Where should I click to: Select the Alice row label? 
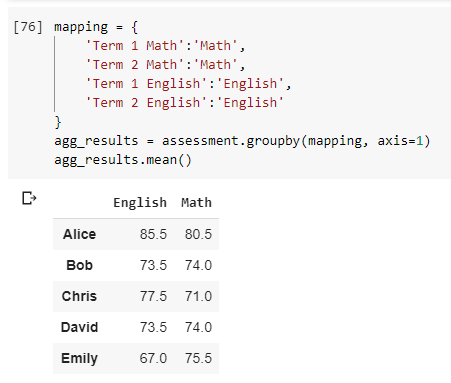[79, 234]
